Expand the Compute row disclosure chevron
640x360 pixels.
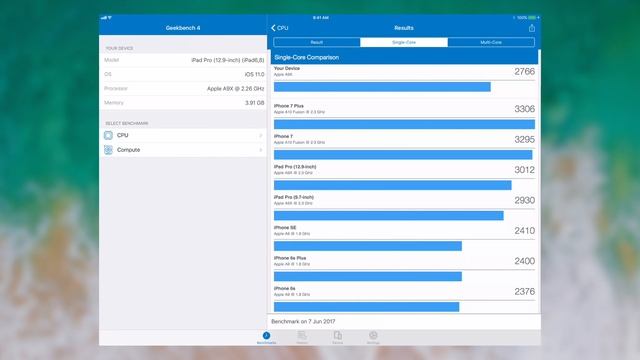[x=260, y=150]
